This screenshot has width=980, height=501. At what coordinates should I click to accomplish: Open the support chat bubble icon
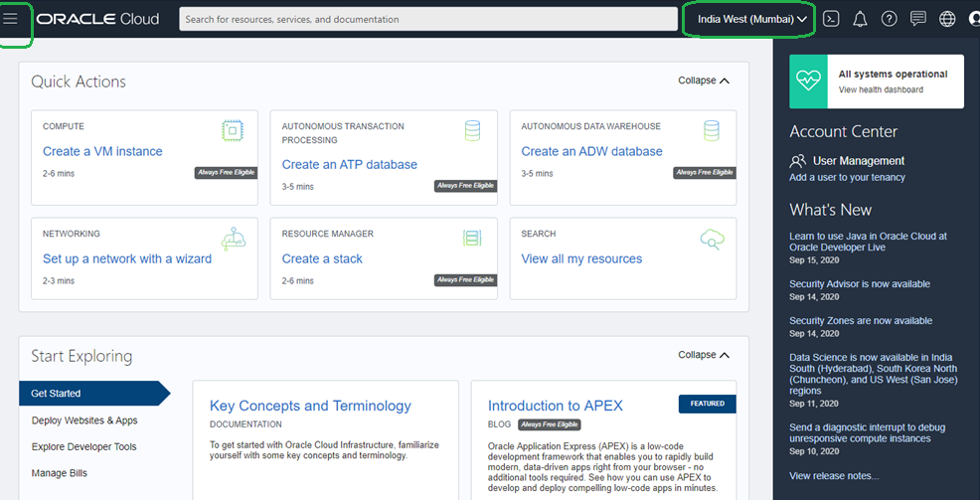coord(918,20)
